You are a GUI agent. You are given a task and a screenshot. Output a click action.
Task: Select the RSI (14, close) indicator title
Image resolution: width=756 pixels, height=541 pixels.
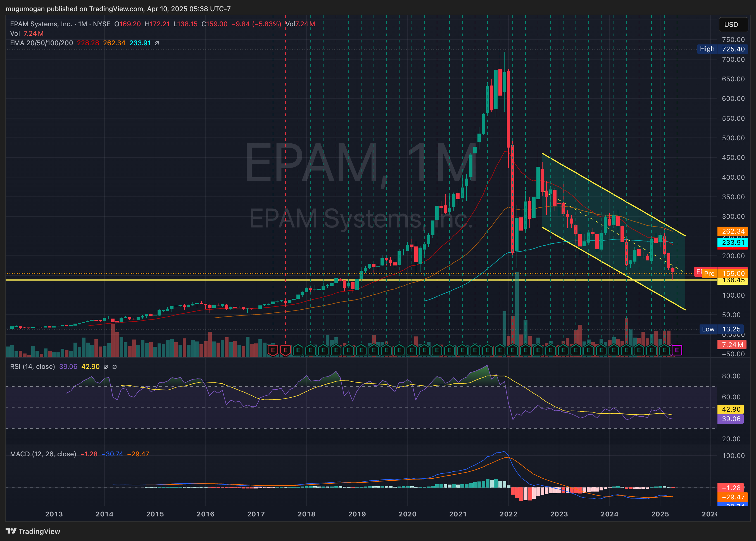pos(32,366)
